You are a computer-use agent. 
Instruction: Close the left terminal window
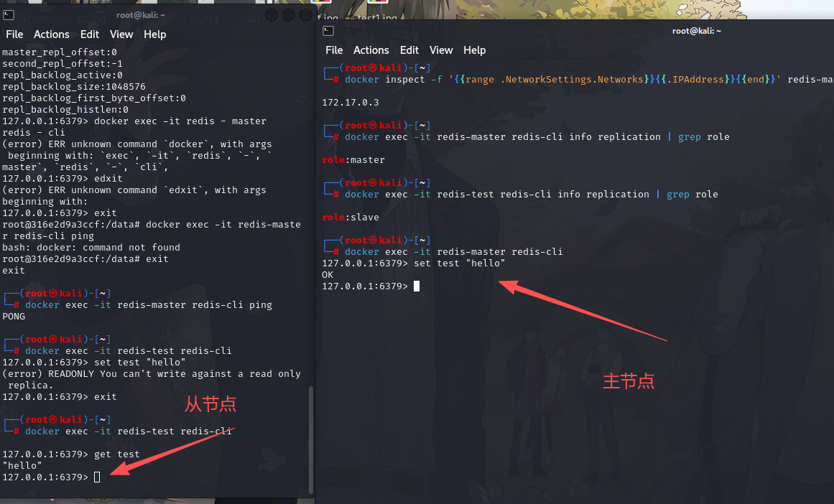305,15
